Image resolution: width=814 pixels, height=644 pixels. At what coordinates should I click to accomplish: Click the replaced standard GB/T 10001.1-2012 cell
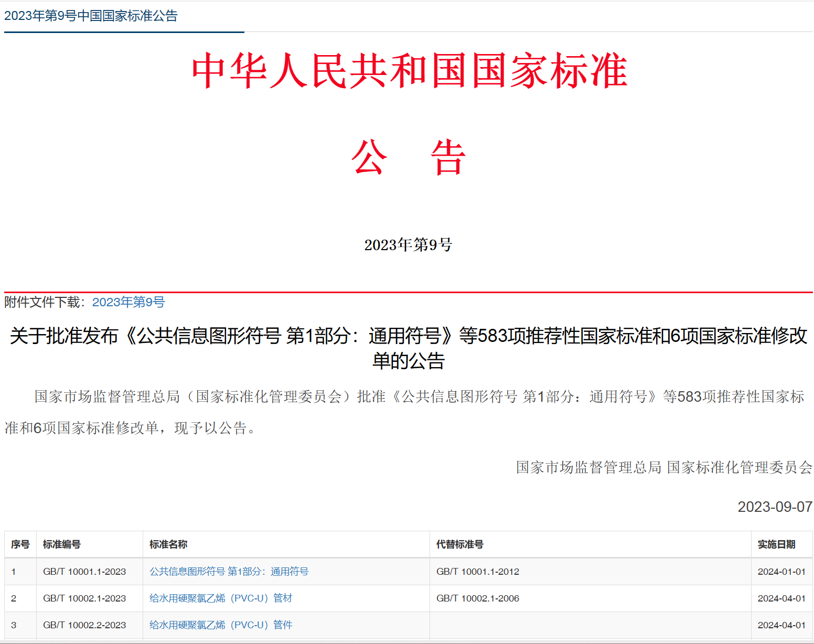click(x=478, y=572)
